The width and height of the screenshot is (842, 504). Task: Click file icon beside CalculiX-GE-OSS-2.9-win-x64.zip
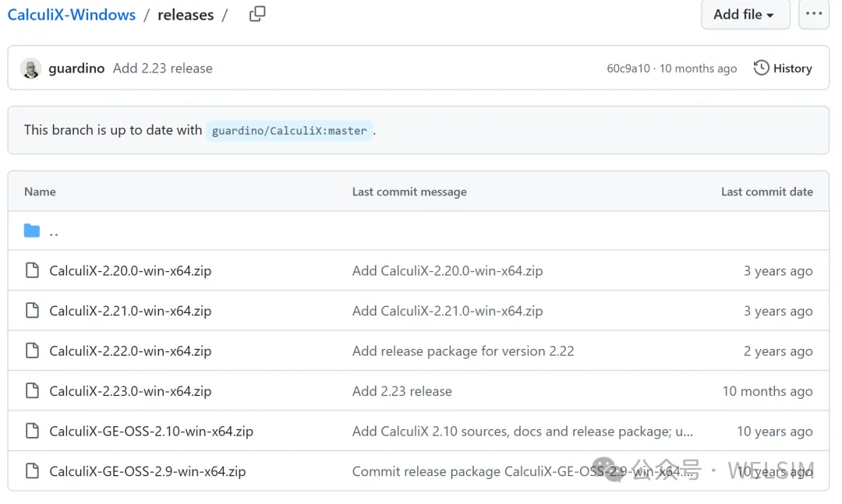tap(32, 471)
